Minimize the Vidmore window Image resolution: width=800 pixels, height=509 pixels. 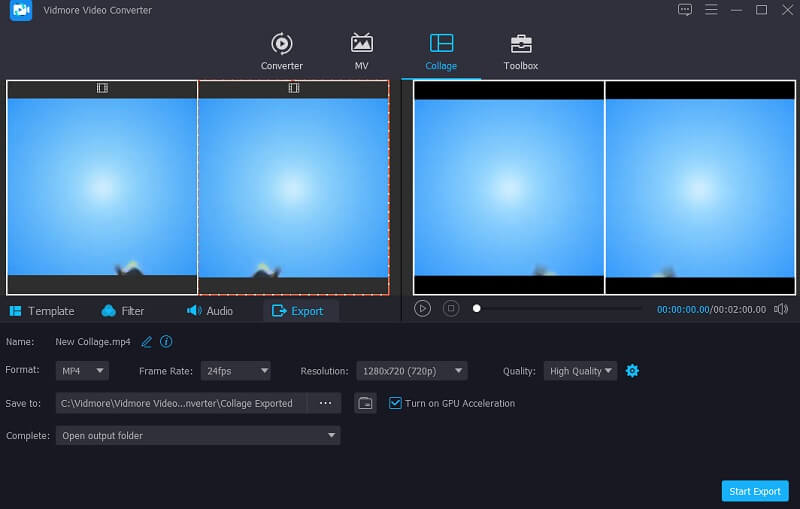tap(736, 10)
